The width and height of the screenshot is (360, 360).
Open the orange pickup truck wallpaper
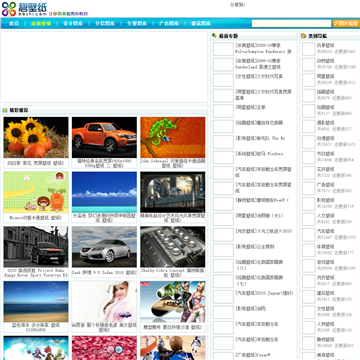[104, 137]
